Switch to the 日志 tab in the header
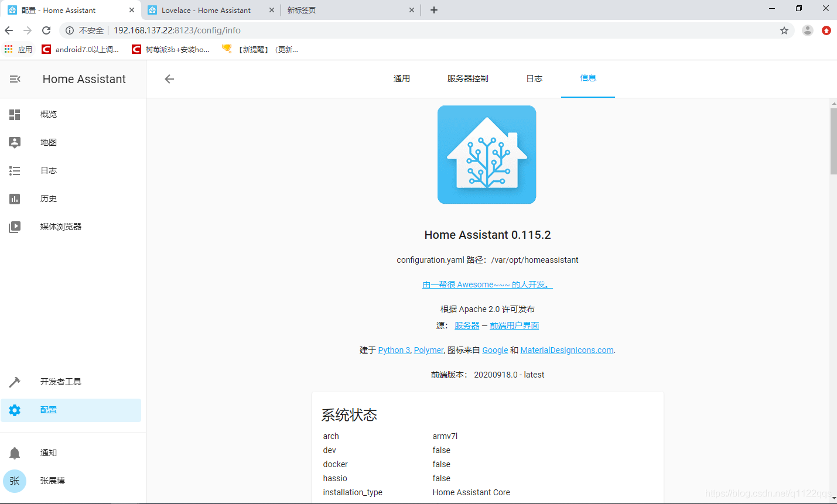Screen dimensions: 837x504 (x=534, y=78)
